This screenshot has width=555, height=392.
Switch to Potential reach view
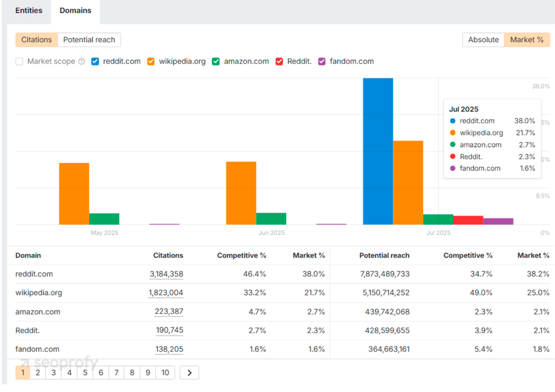click(x=89, y=40)
